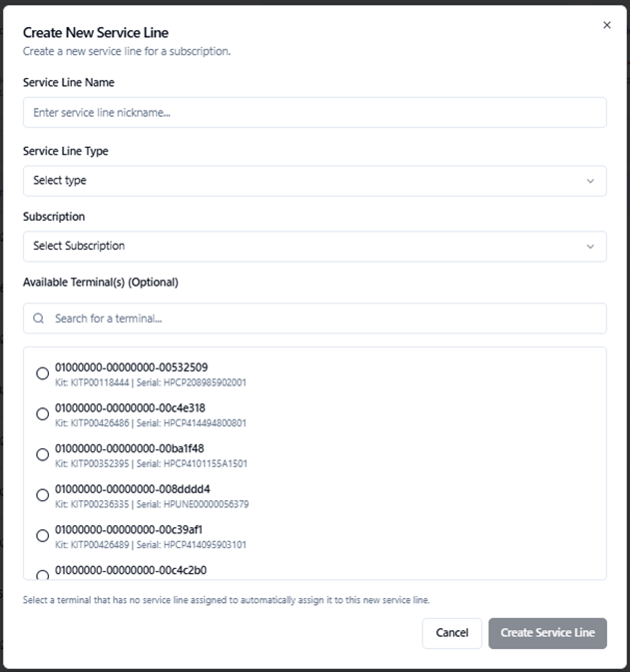
Task: Click the Create Service Line button
Action: pyautogui.click(x=547, y=633)
